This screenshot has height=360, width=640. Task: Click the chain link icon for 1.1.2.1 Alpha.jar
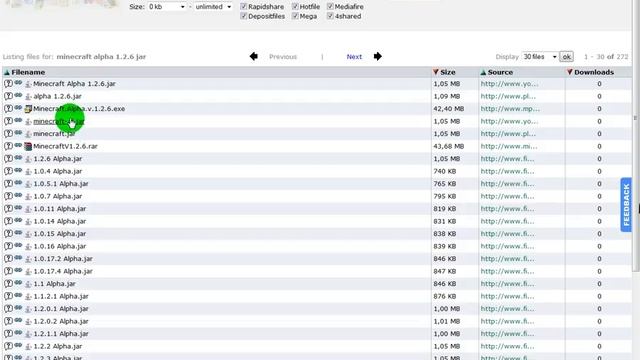[x=18, y=295]
